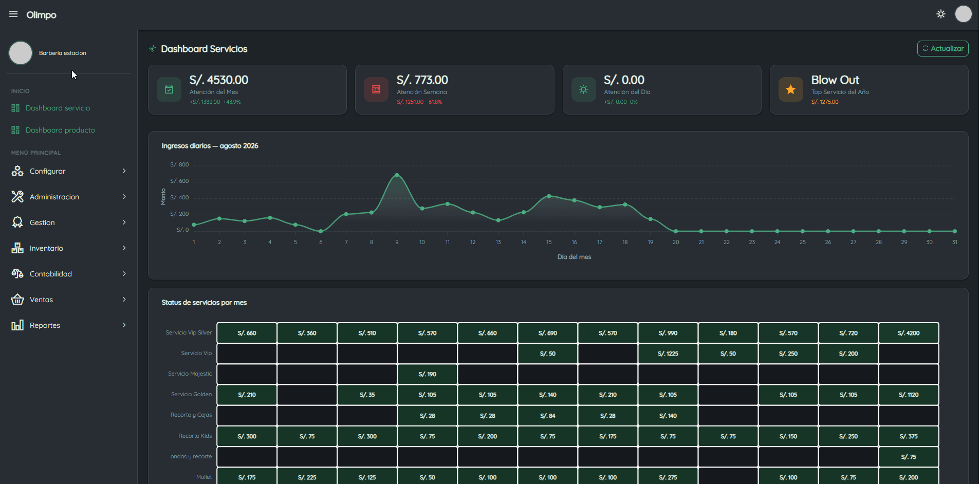The height and width of the screenshot is (484, 980).
Task: Click Servicio Vip S/. 1225 cell
Action: coord(668,353)
